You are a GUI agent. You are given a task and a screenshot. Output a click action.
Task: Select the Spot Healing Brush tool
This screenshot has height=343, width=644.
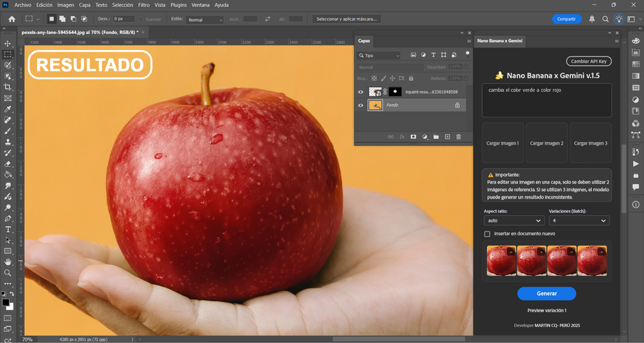[8, 120]
